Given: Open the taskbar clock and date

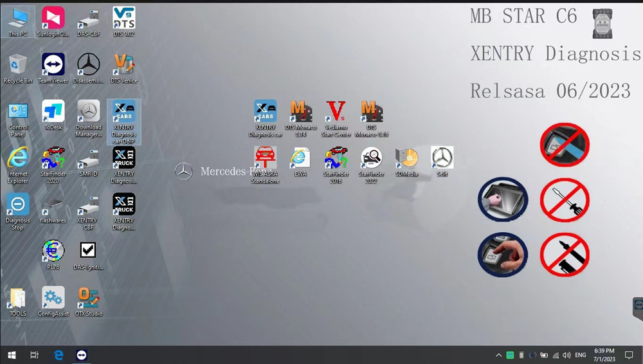Looking at the screenshot, I should pos(604,355).
